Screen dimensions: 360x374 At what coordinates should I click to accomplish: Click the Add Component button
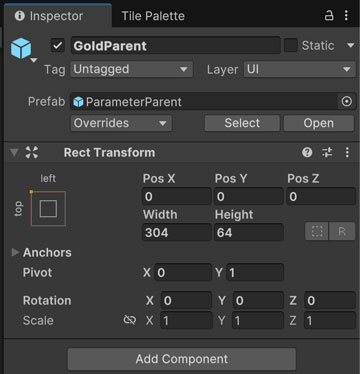[182, 359]
